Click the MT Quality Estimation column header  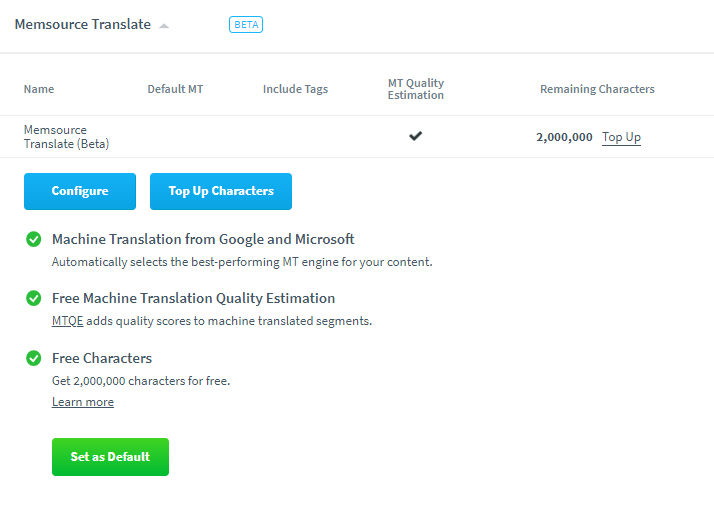(416, 89)
